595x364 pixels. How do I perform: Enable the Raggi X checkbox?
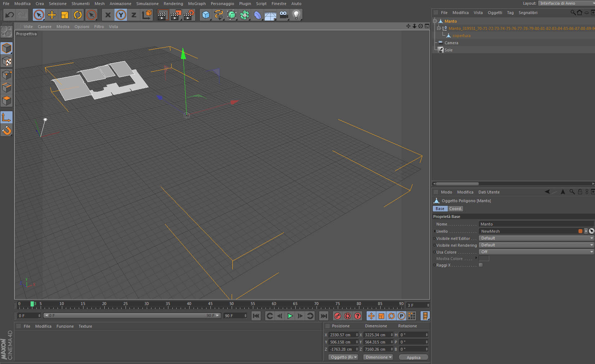(x=481, y=265)
